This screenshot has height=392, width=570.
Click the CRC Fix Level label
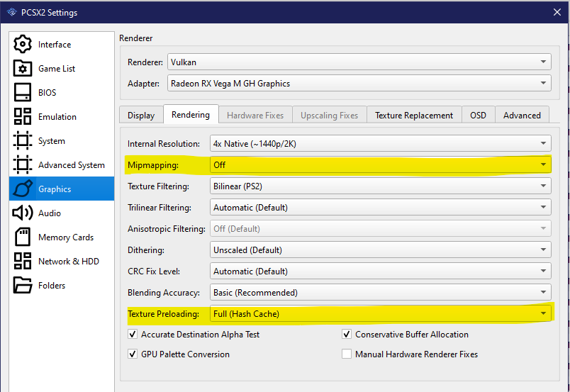coord(154,271)
